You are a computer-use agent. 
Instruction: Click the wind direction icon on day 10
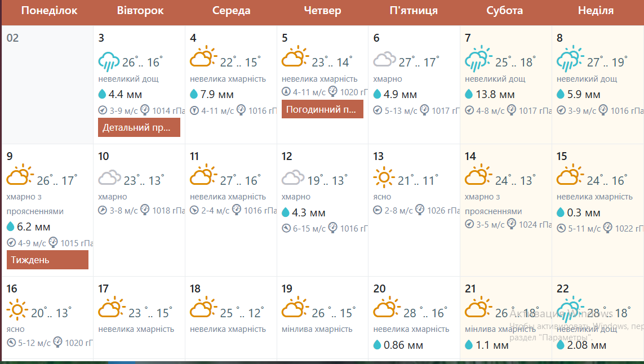(103, 210)
